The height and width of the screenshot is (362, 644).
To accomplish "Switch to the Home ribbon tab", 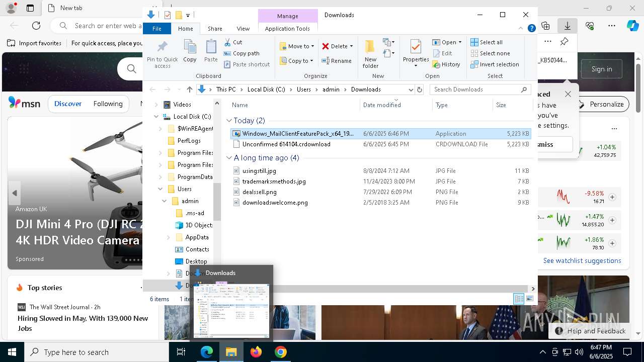I will tap(185, 29).
